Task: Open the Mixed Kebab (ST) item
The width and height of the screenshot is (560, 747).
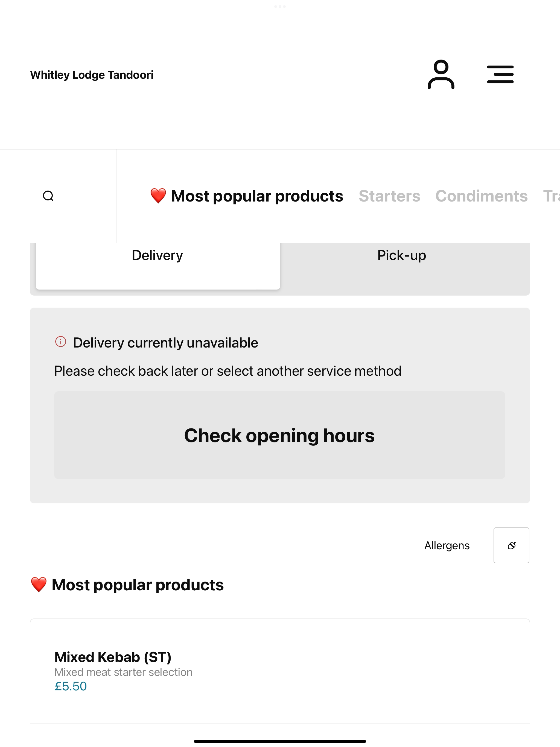Action: coord(280,671)
